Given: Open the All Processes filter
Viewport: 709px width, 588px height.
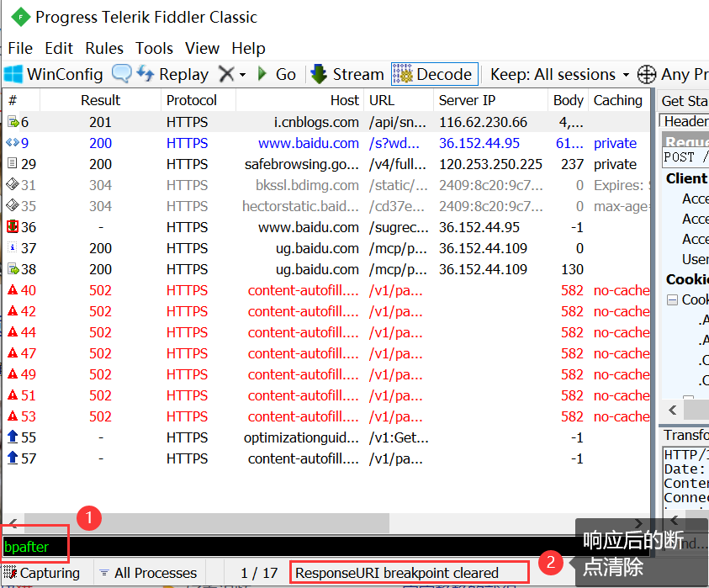Looking at the screenshot, I should point(149,573).
